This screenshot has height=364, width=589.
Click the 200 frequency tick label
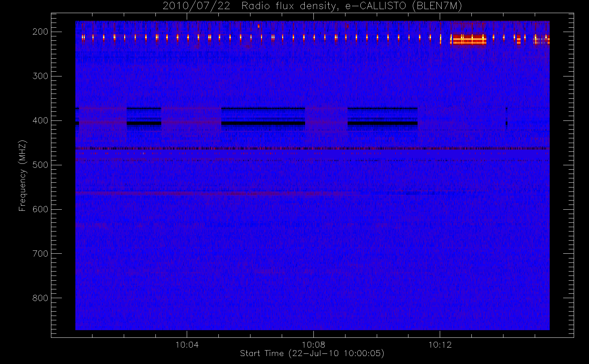40,32
